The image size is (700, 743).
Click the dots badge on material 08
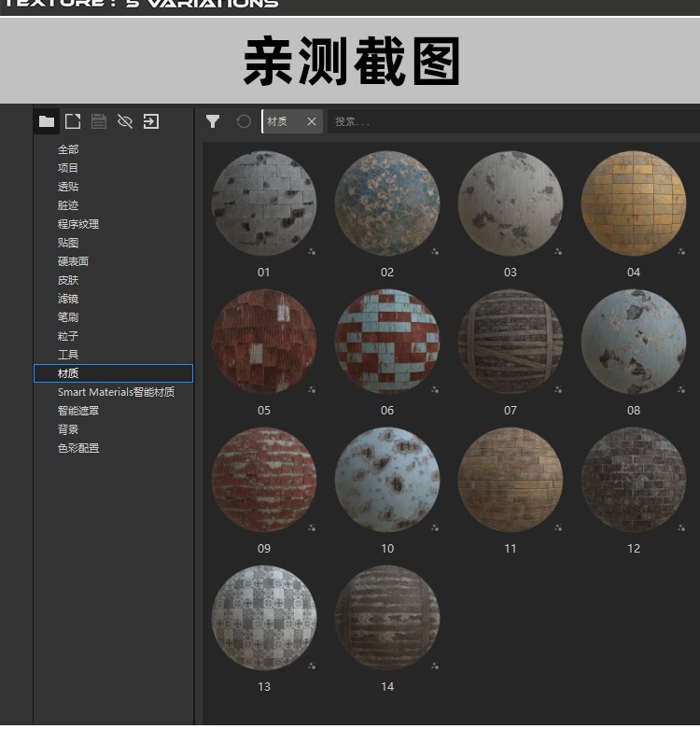681,389
